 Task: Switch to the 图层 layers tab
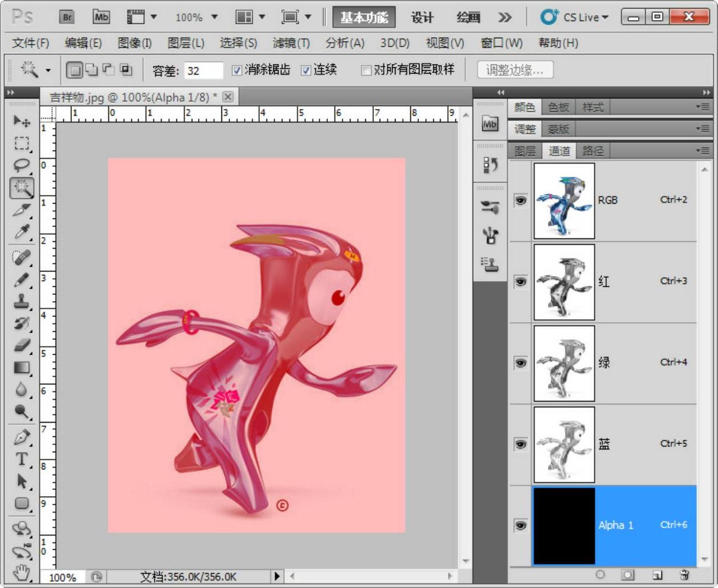pos(525,151)
